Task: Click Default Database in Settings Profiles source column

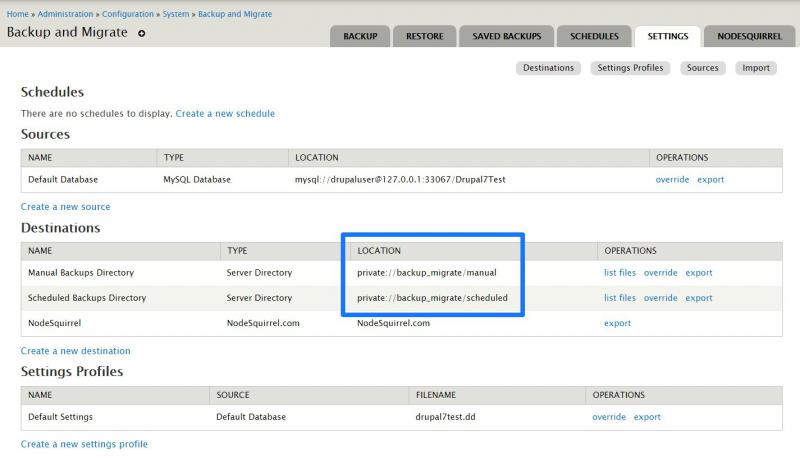Action: [x=251, y=417]
